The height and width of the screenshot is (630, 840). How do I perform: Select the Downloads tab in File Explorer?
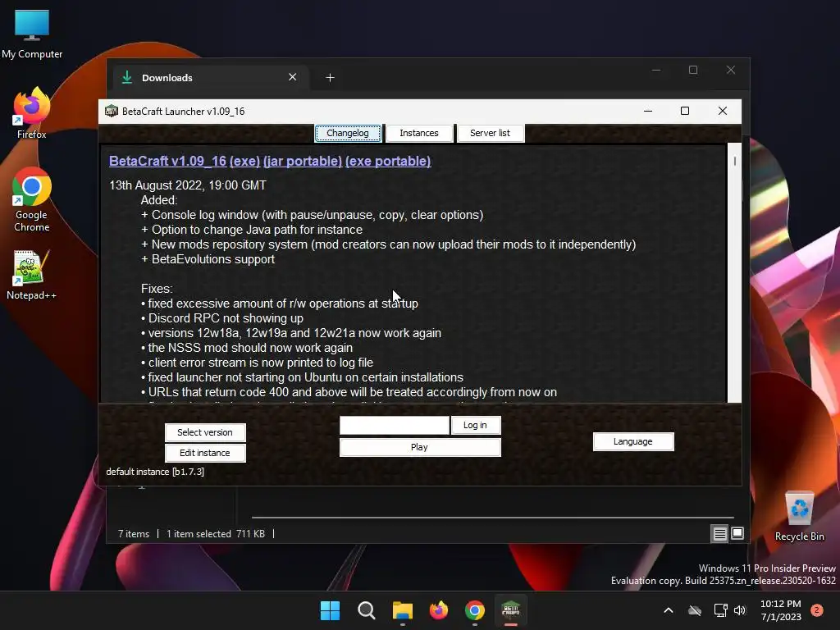[x=210, y=78]
